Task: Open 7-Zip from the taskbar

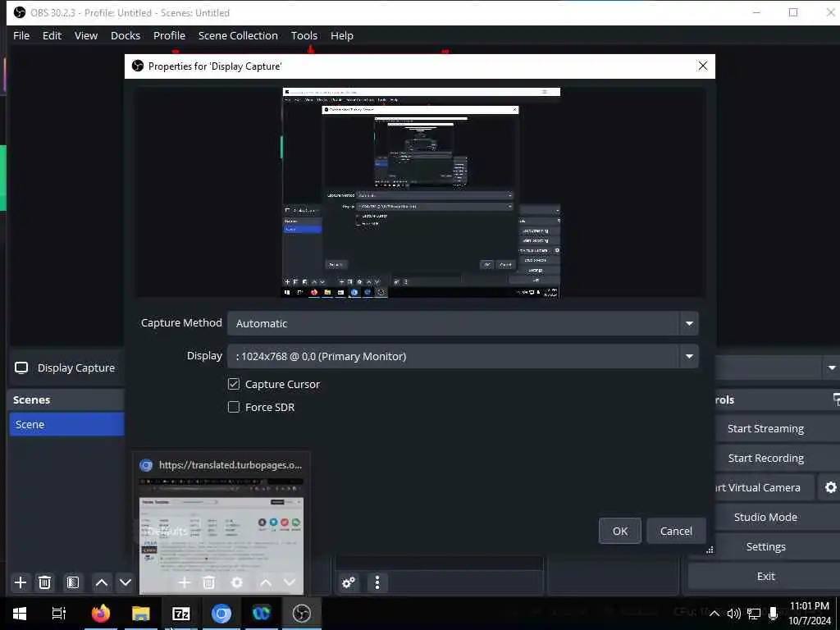Action: pos(181,613)
